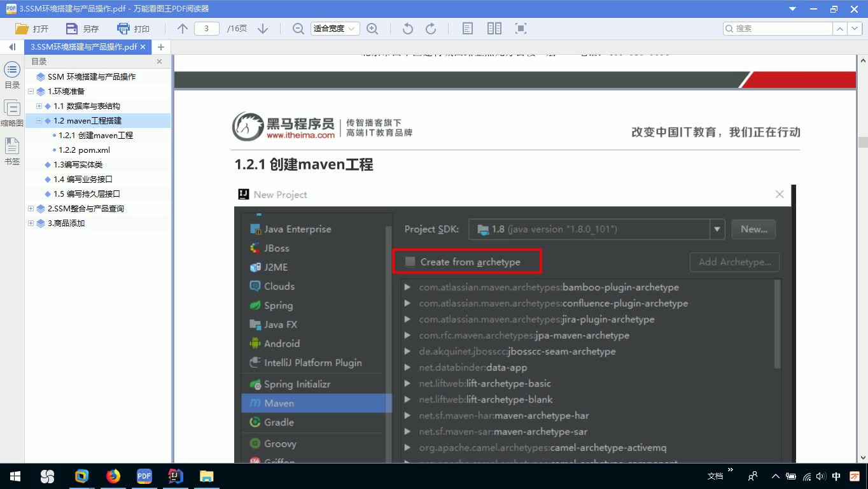Close the 目录 panel
The width and height of the screenshot is (868, 489).
(x=159, y=62)
